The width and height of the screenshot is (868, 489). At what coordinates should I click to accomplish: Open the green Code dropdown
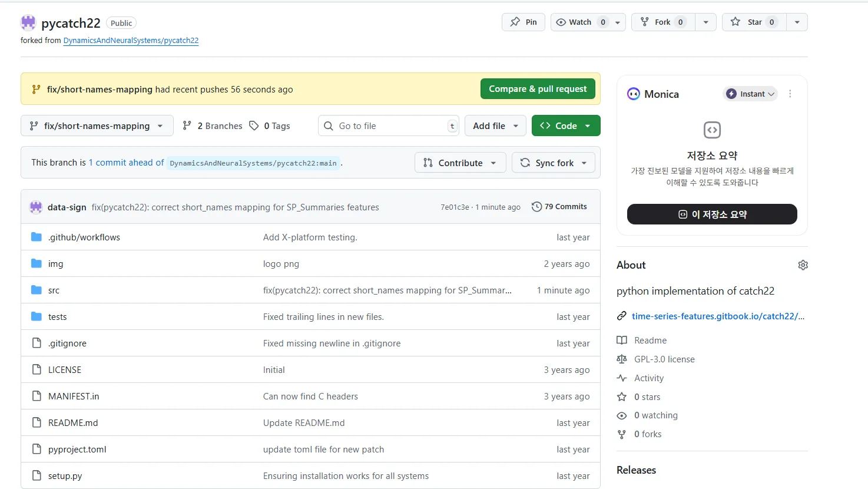click(x=566, y=125)
